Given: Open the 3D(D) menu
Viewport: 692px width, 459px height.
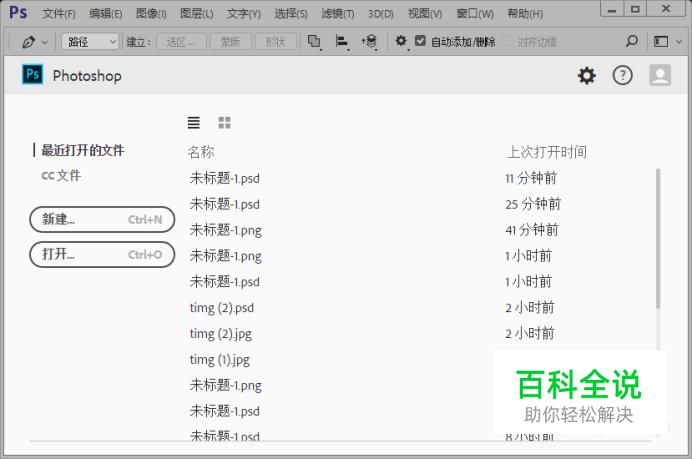Looking at the screenshot, I should [x=381, y=14].
